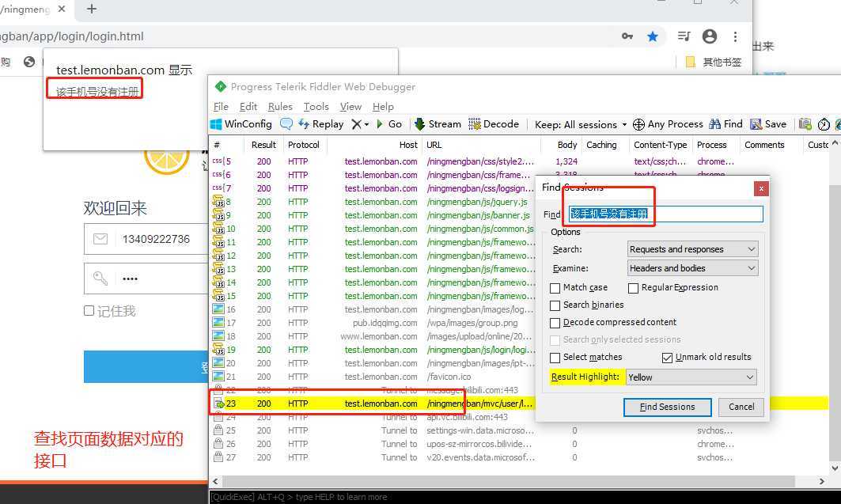This screenshot has width=841, height=504.
Task: Cancel the Find Sessions dialog
Action: click(741, 407)
